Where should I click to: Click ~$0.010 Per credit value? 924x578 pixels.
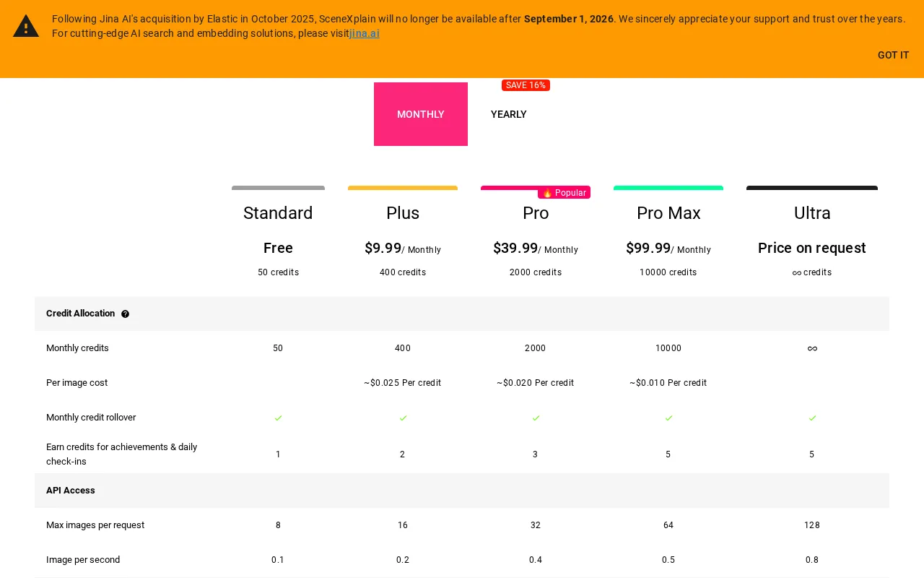[x=668, y=383]
